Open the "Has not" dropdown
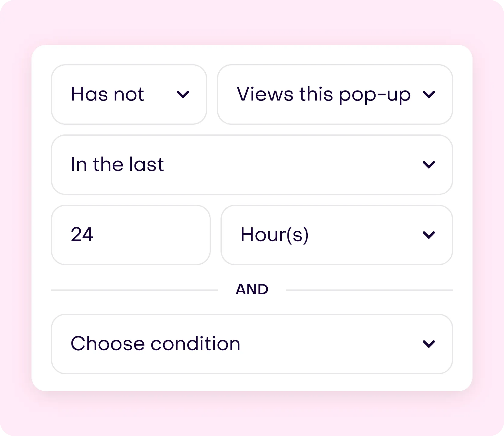 [x=129, y=94]
